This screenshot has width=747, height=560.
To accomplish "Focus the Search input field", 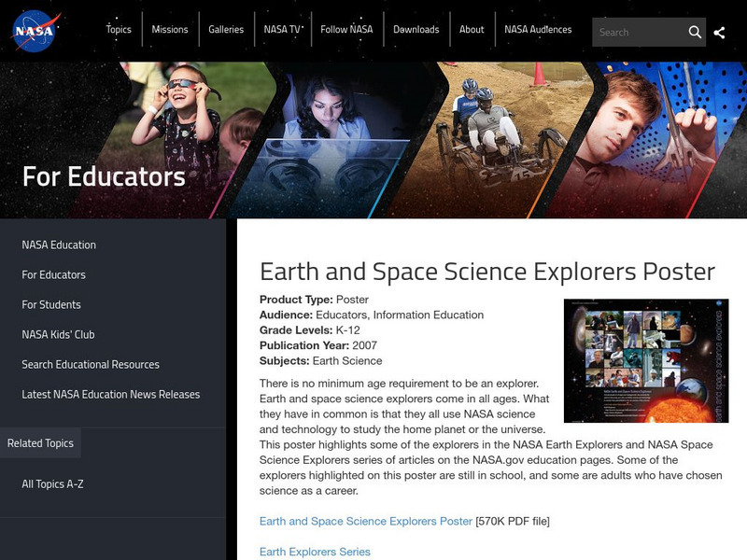I will pos(639,33).
